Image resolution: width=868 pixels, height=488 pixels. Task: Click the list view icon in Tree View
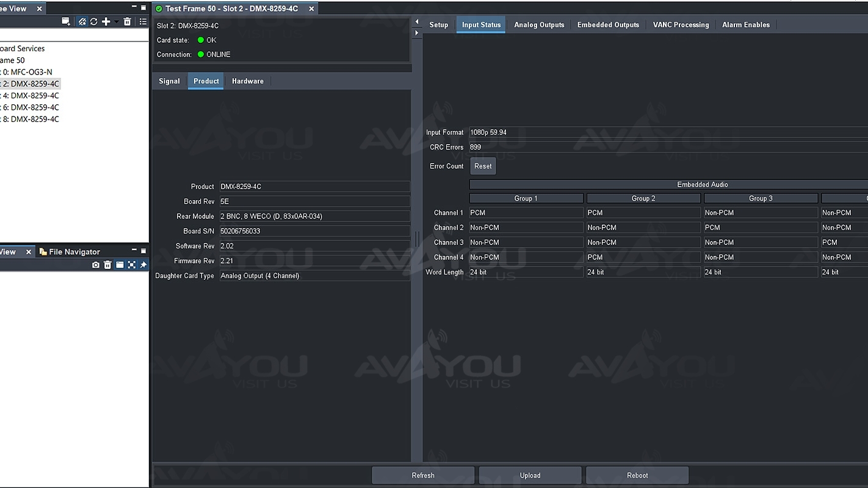pyautogui.click(x=143, y=22)
